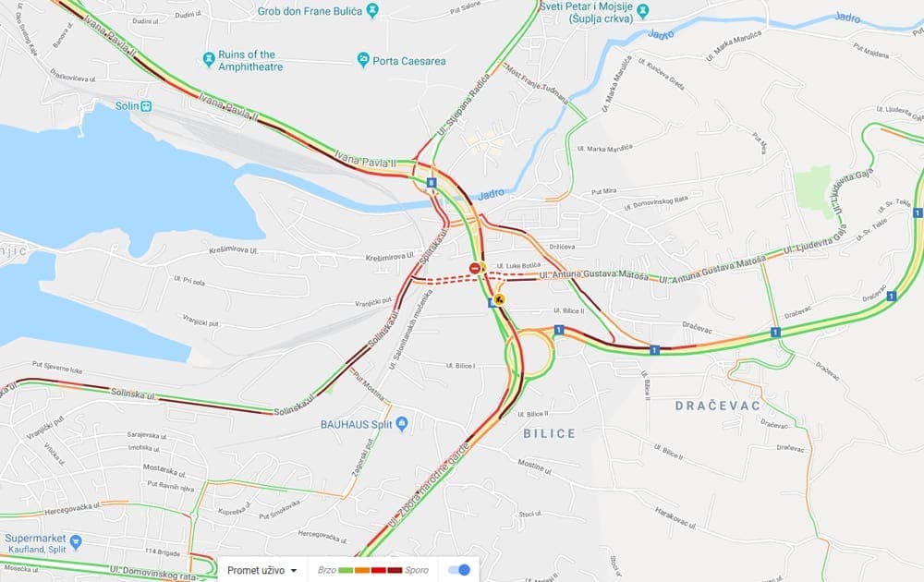Click the Supermarket Kaufland shopping pin
924x582 pixels.
click(76, 541)
